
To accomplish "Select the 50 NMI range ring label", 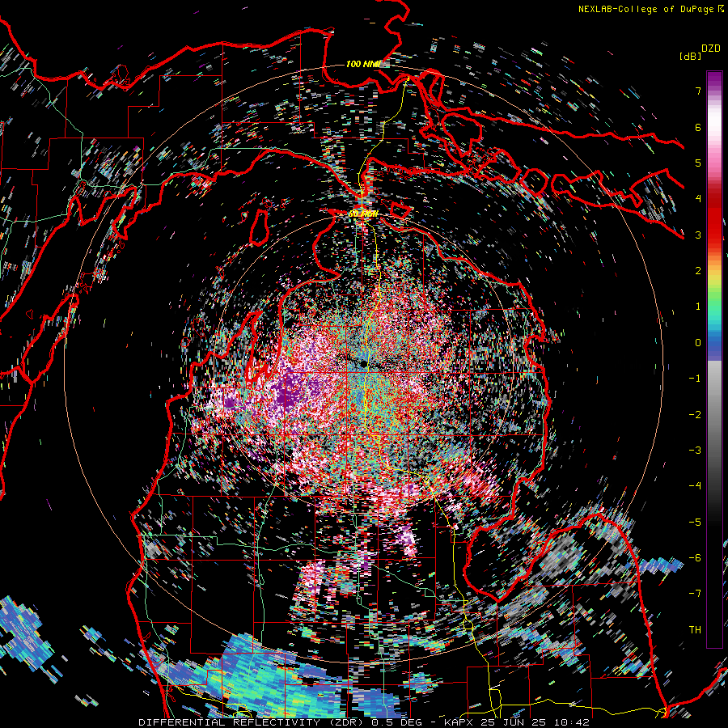I will pos(363,214).
